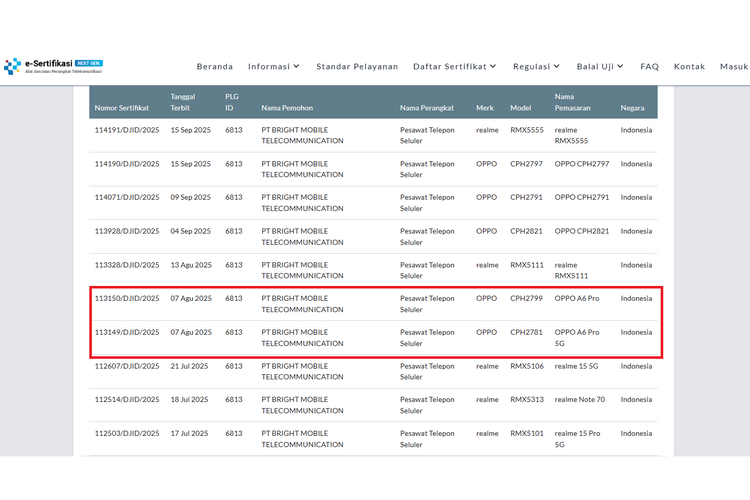Screen dimensions: 750x500
Task: Click the Tanggal Terbit column header
Action: 183,102
